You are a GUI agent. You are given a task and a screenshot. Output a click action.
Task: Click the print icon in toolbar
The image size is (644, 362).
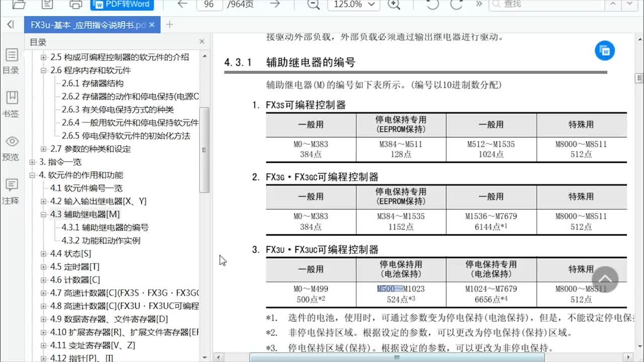pos(76,5)
